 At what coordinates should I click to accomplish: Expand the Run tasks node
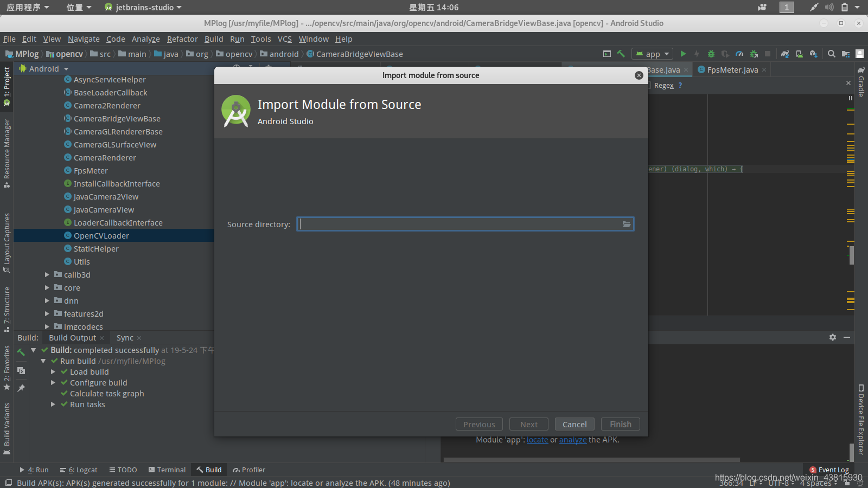[x=53, y=404]
